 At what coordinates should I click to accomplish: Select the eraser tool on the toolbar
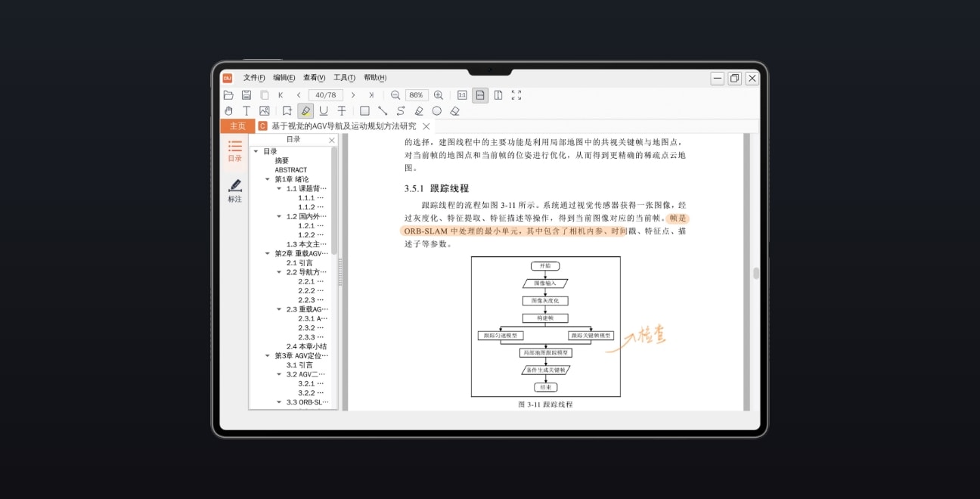point(455,110)
